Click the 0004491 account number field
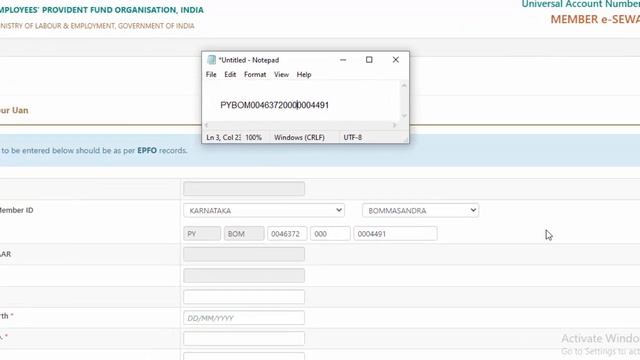 pos(396,234)
